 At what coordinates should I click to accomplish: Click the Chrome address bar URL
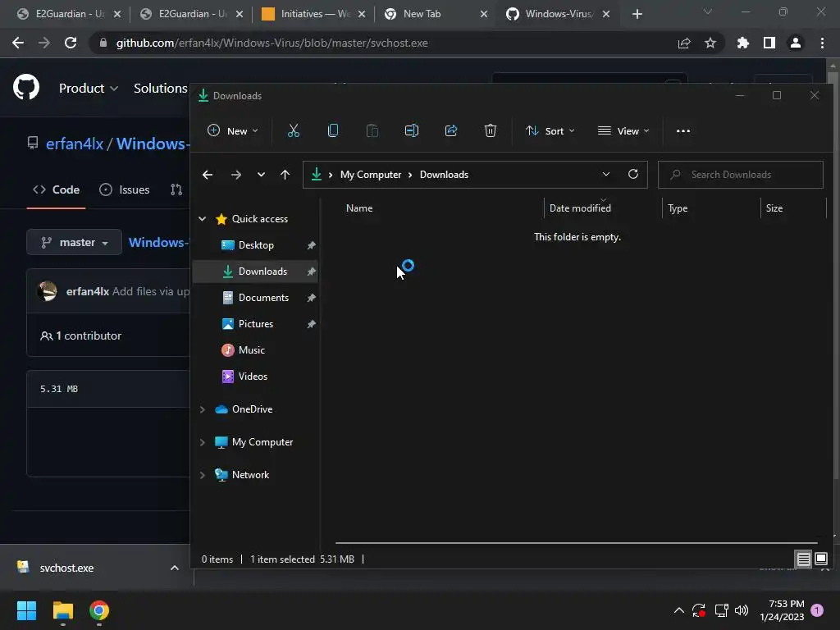point(272,43)
